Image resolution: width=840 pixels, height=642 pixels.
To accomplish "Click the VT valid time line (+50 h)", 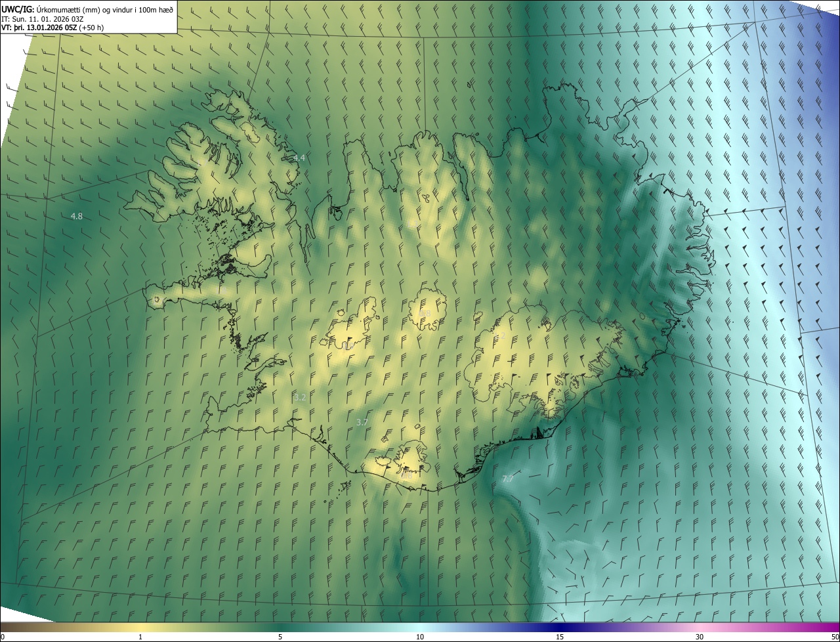I will (x=52, y=28).
